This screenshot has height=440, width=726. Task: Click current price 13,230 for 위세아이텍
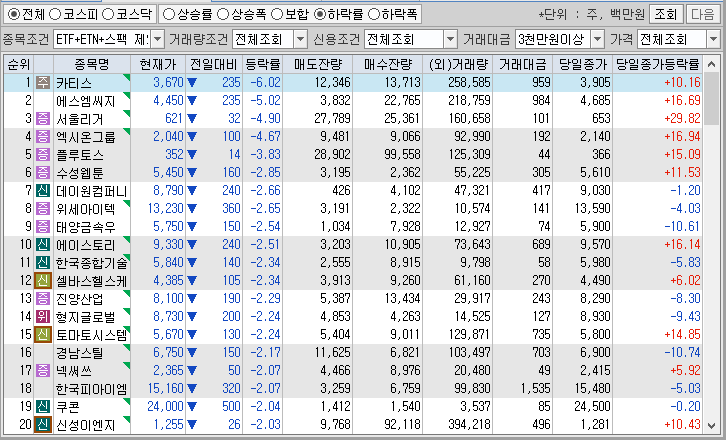tap(165, 208)
